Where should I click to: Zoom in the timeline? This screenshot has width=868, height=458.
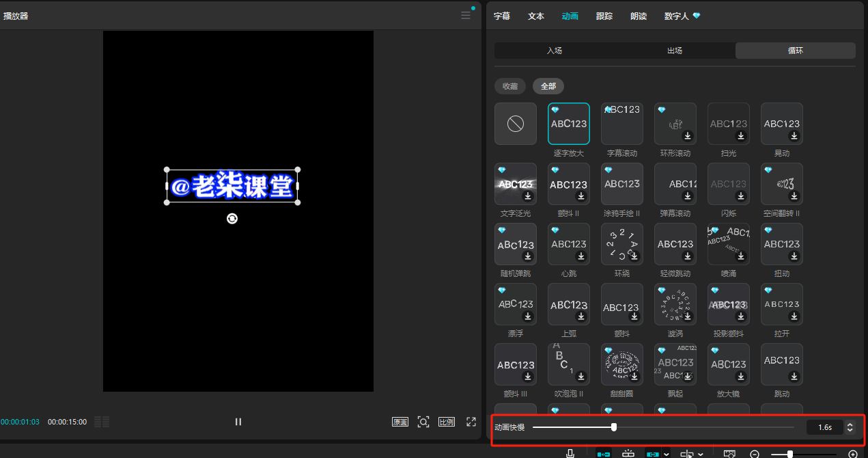click(852, 454)
